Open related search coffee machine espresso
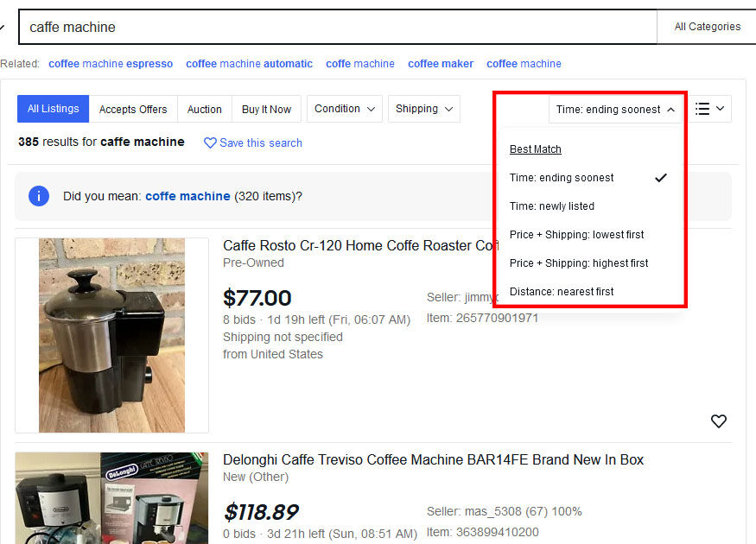The height and width of the screenshot is (544, 756). (x=111, y=64)
